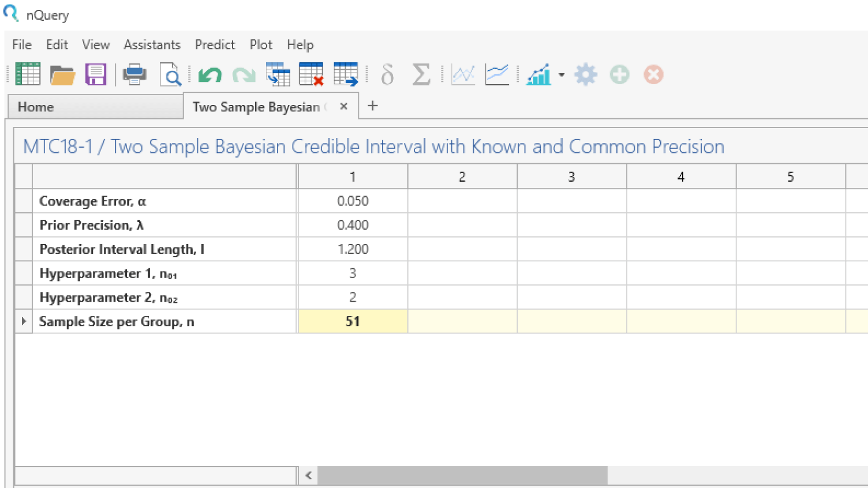
Task: Open the settings gear
Action: (585, 74)
